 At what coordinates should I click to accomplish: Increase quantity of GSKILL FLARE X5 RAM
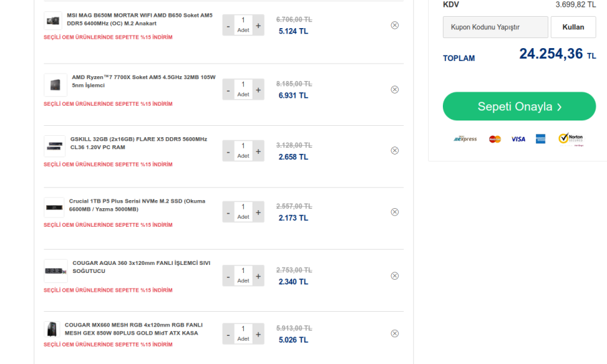coord(258,151)
